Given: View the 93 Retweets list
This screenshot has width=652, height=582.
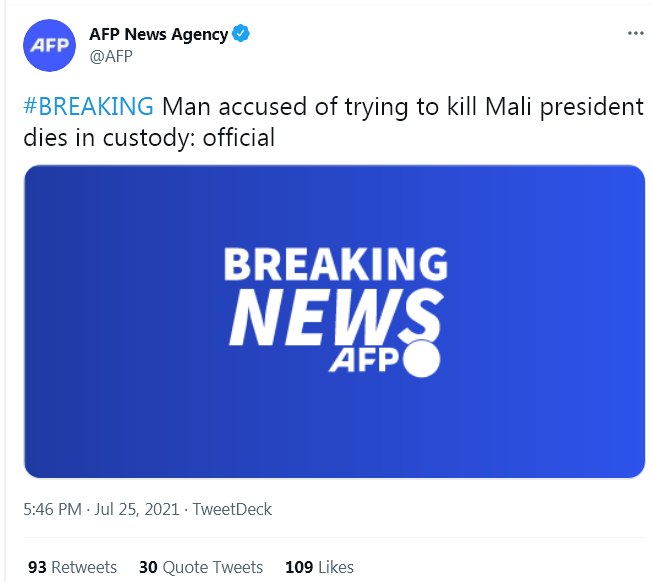Looking at the screenshot, I should point(72,567).
